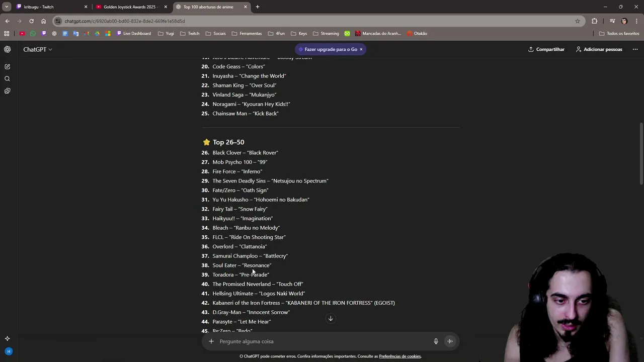Open the Chrome profile avatar
644x362 pixels.
click(x=624, y=21)
